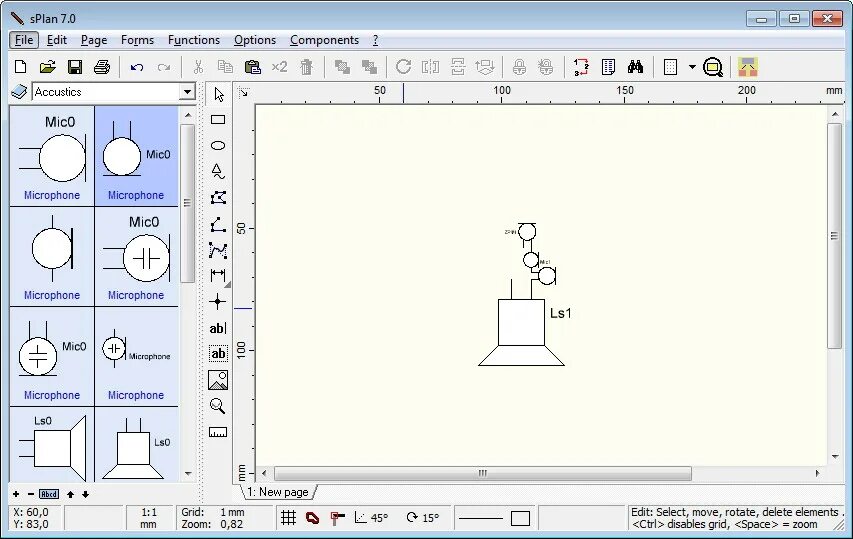Open a file with the folder icon
The width and height of the screenshot is (853, 539).
(x=48, y=67)
